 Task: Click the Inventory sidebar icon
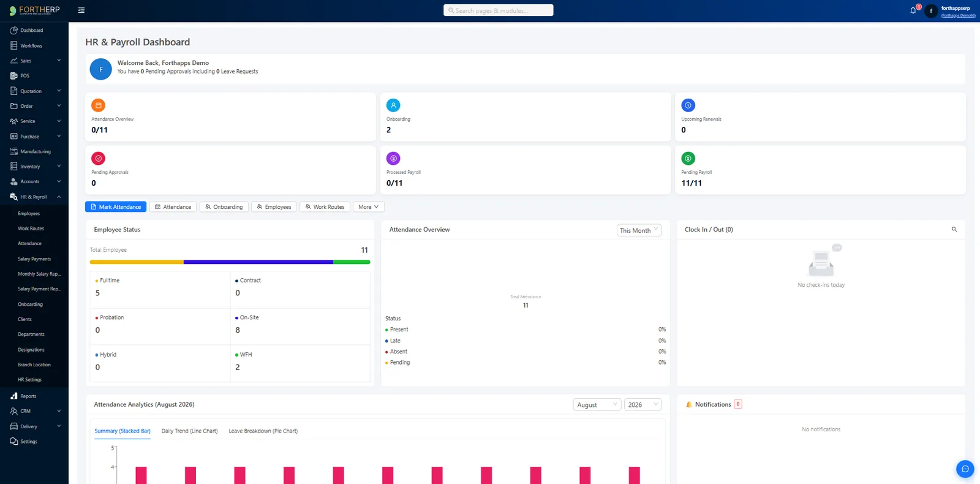[x=13, y=167]
